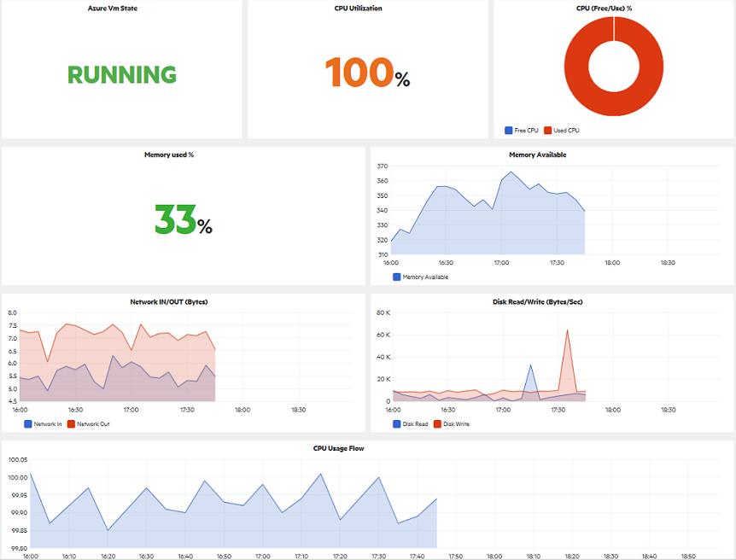Click the 80 K label on Disk axis
Viewport: 736px width, 560px height.
[x=383, y=312]
